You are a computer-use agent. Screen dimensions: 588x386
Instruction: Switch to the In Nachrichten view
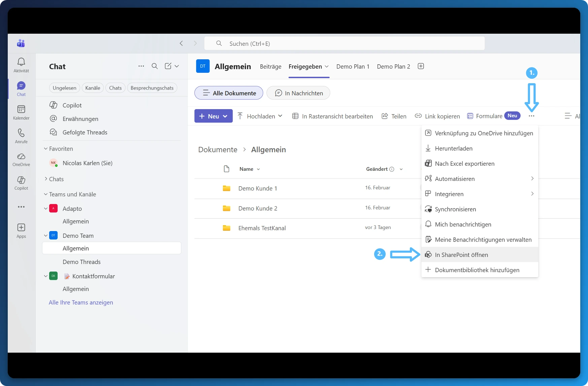(298, 93)
